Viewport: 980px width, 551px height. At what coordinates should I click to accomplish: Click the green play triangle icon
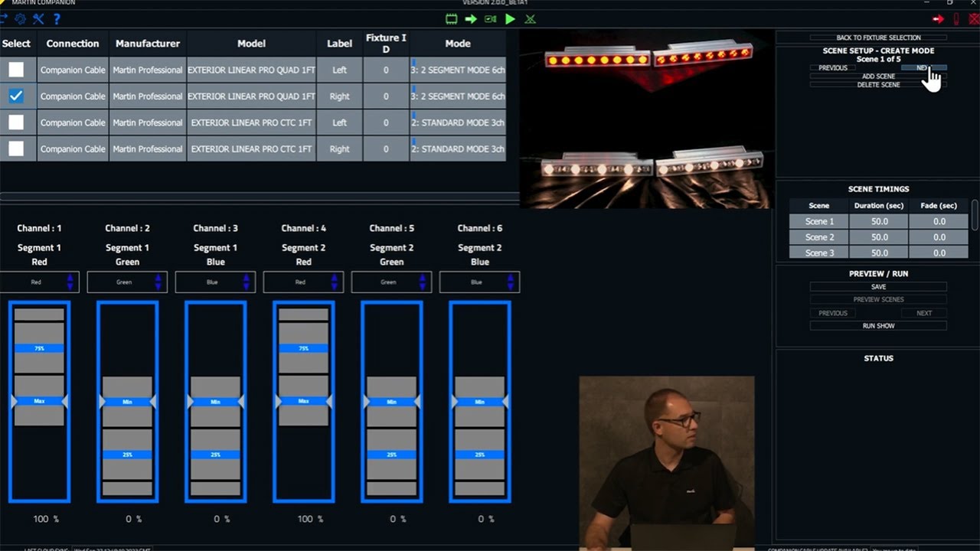[511, 19]
